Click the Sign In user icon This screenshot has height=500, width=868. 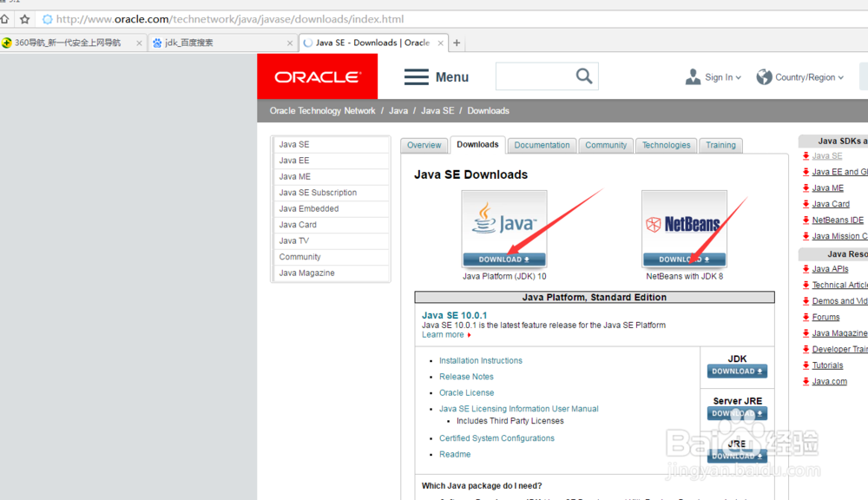click(x=693, y=77)
